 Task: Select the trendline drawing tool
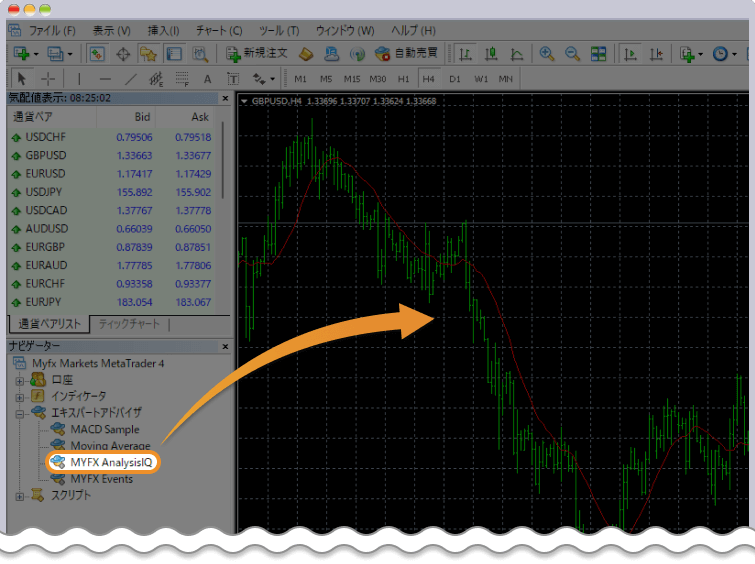click(130, 79)
